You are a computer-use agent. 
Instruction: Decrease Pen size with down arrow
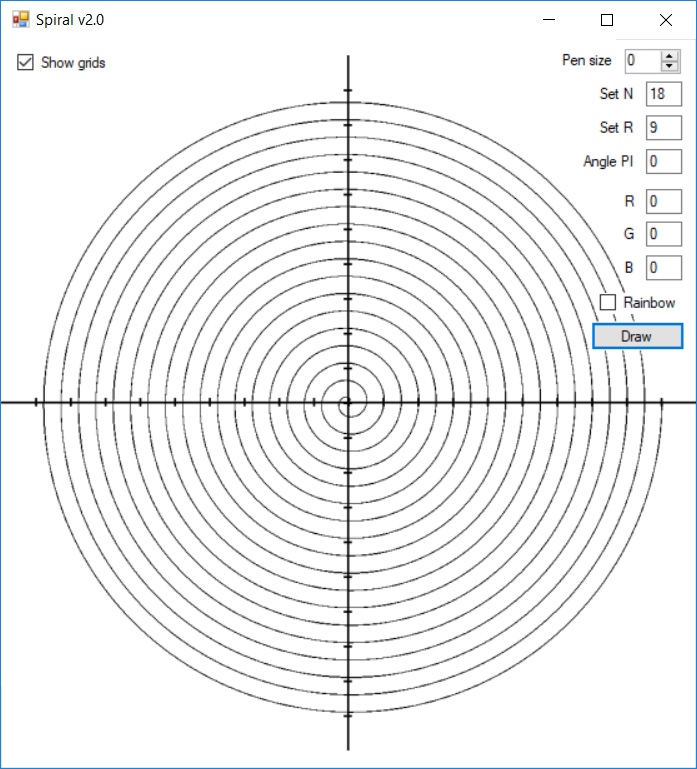coord(669,67)
